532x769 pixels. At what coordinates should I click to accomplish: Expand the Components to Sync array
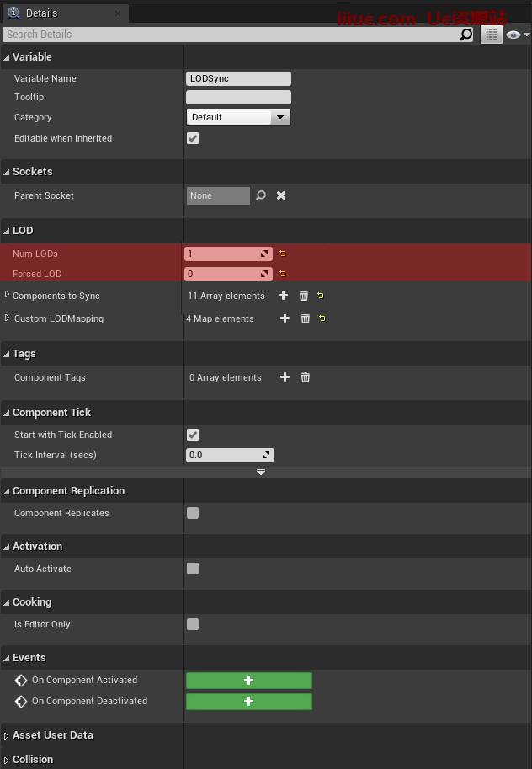(8, 296)
